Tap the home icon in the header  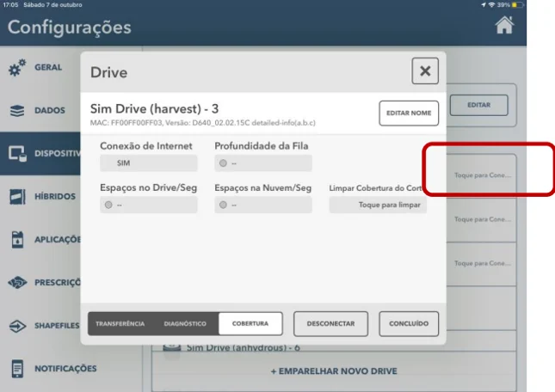pyautogui.click(x=505, y=26)
